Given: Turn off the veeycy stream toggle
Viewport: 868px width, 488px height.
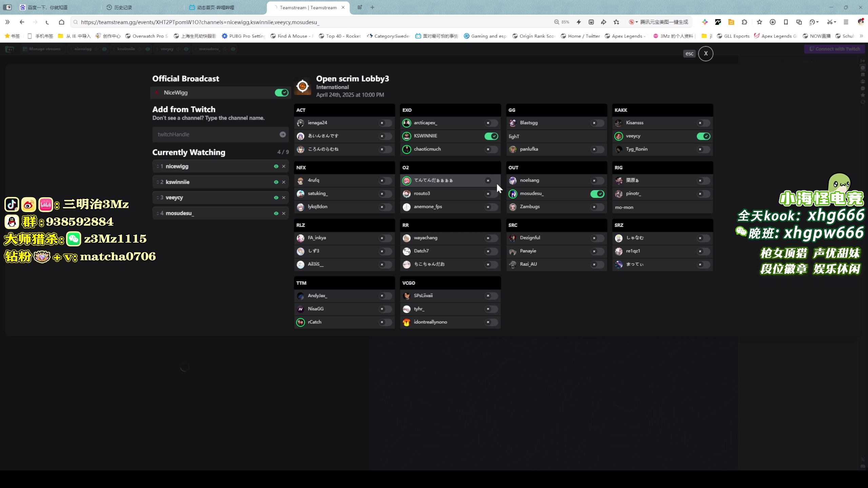Looking at the screenshot, I should pyautogui.click(x=704, y=136).
